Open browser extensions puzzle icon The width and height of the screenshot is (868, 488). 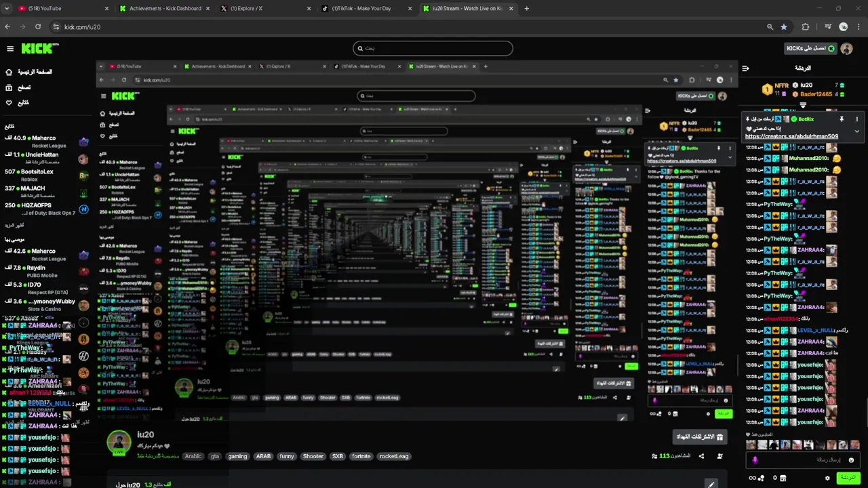tap(806, 26)
